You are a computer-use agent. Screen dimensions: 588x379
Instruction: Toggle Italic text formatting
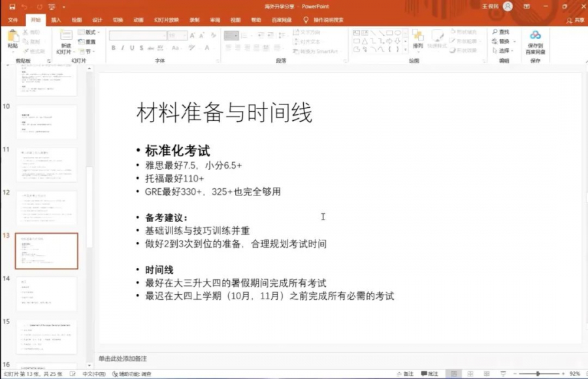[122, 48]
